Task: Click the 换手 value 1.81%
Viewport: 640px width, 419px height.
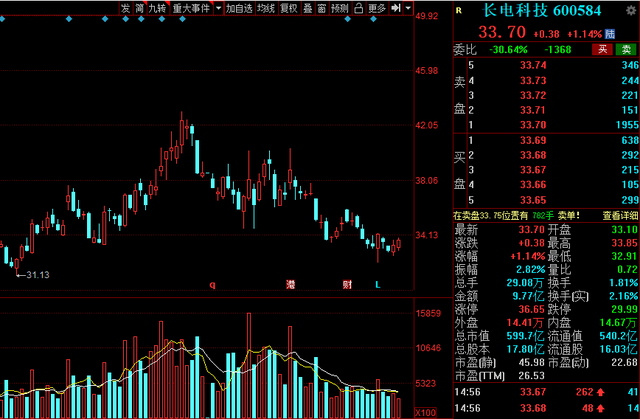Action: tap(624, 283)
